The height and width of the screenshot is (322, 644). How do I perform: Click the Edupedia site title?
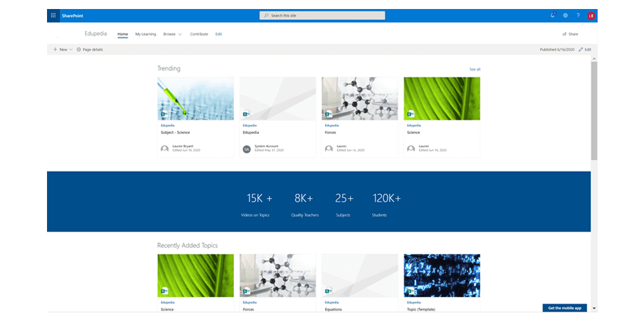96,33
